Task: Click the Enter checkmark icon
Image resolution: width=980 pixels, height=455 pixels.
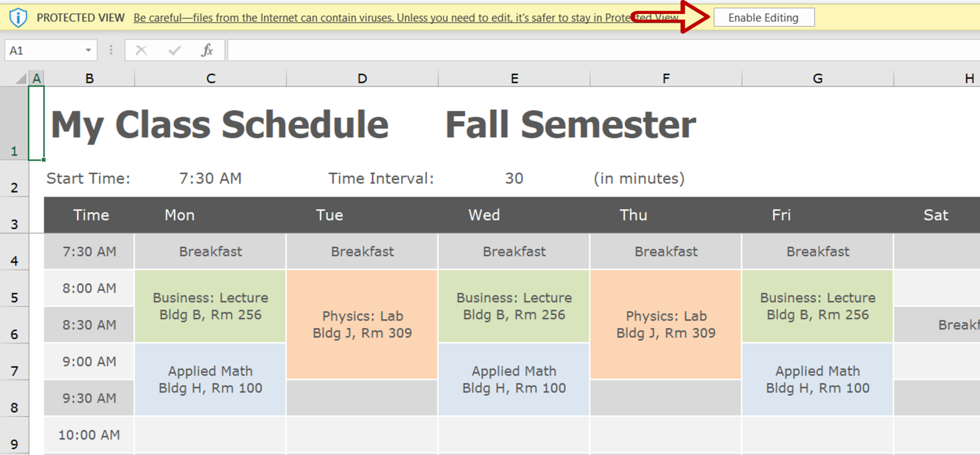Action: coord(174,50)
